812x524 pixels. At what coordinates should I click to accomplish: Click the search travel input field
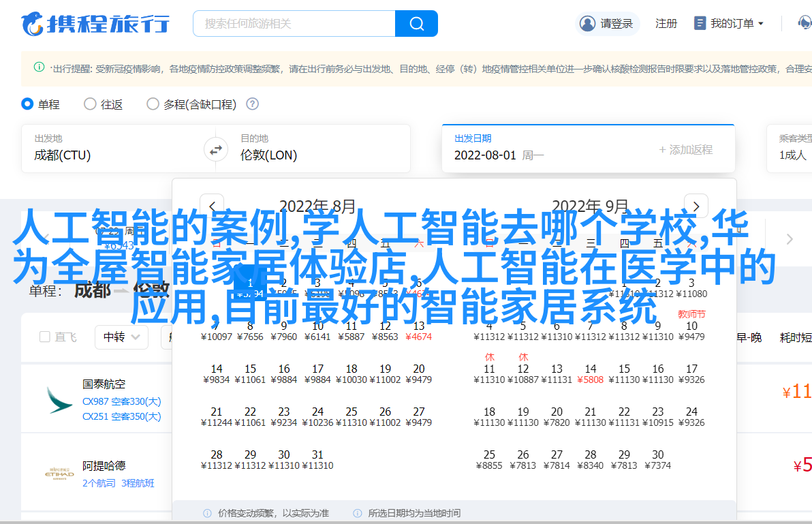[294, 24]
